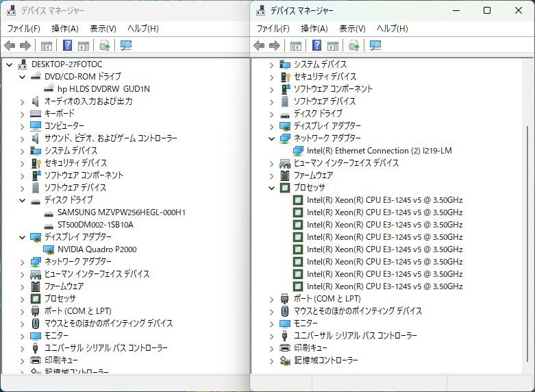This screenshot has height=392, width=535.
Task: Click Show console tree icon in right window toolbar
Action: point(296,45)
